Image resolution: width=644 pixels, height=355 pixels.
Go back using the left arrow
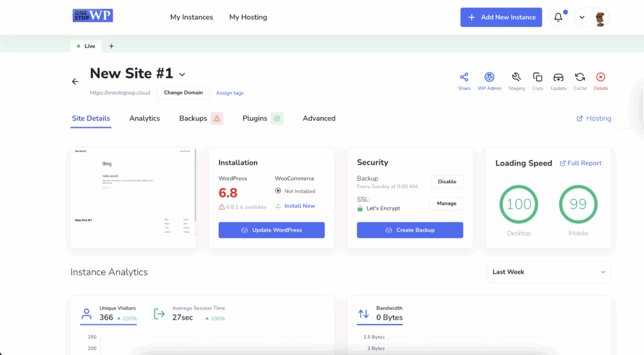tap(75, 82)
